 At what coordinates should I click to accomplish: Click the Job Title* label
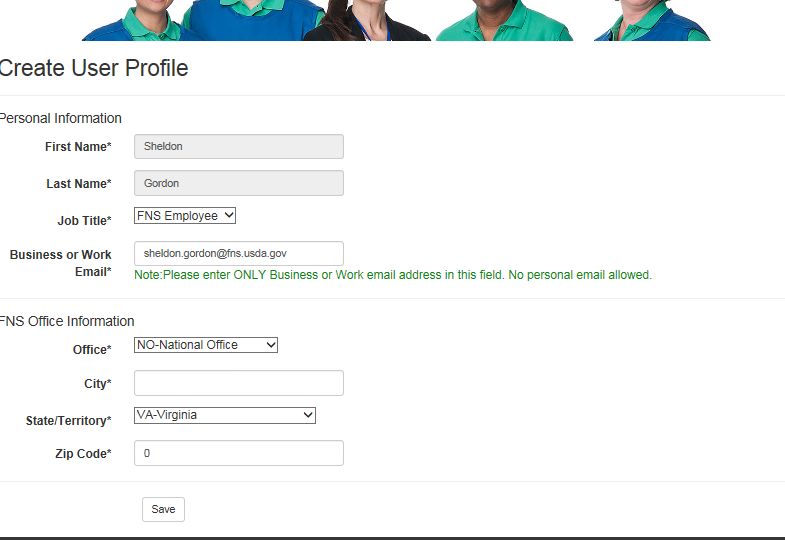point(85,221)
